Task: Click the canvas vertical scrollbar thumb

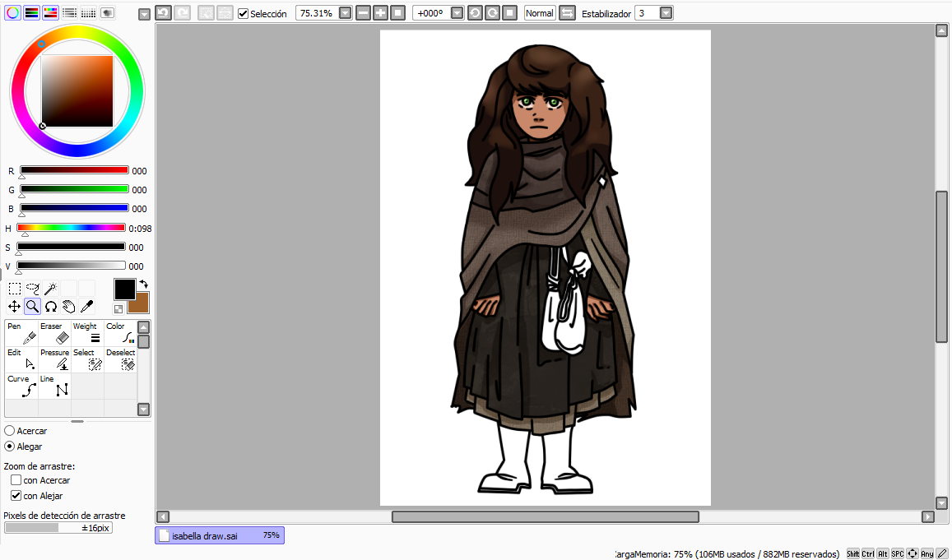Action: (x=941, y=267)
